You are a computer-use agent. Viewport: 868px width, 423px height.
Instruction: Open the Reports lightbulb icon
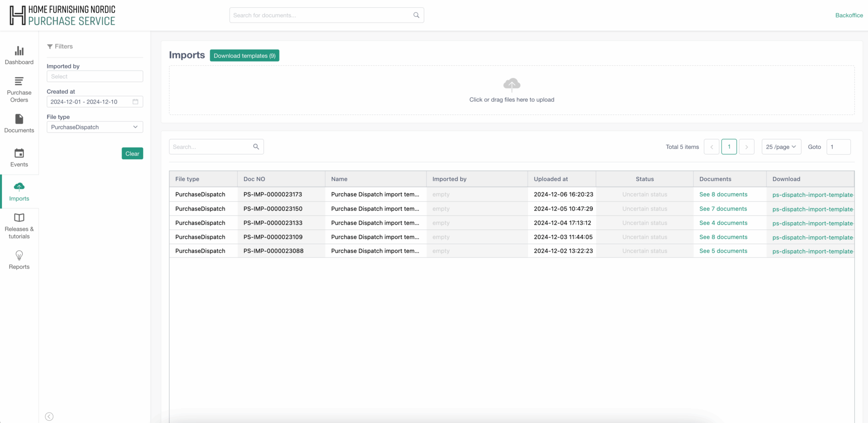coord(19,256)
